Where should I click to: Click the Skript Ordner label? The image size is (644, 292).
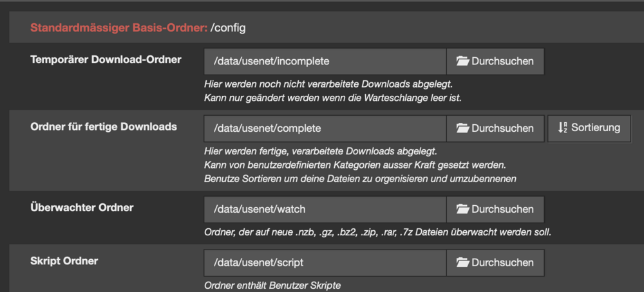(64, 261)
